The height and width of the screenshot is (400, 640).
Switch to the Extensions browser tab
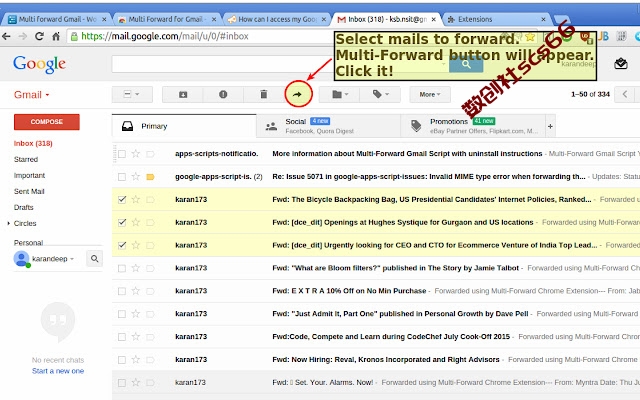click(x=496, y=19)
